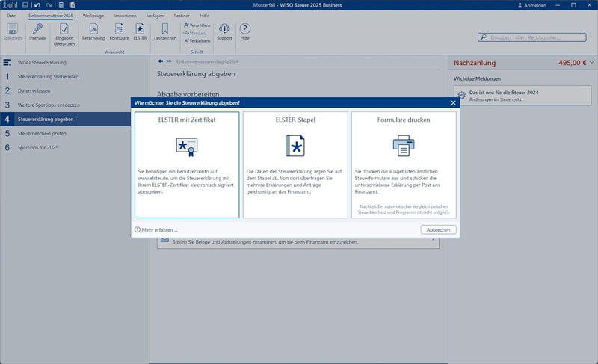Screen dimensions: 598x364
Task: Click the Abbrechen button
Action: point(438,229)
